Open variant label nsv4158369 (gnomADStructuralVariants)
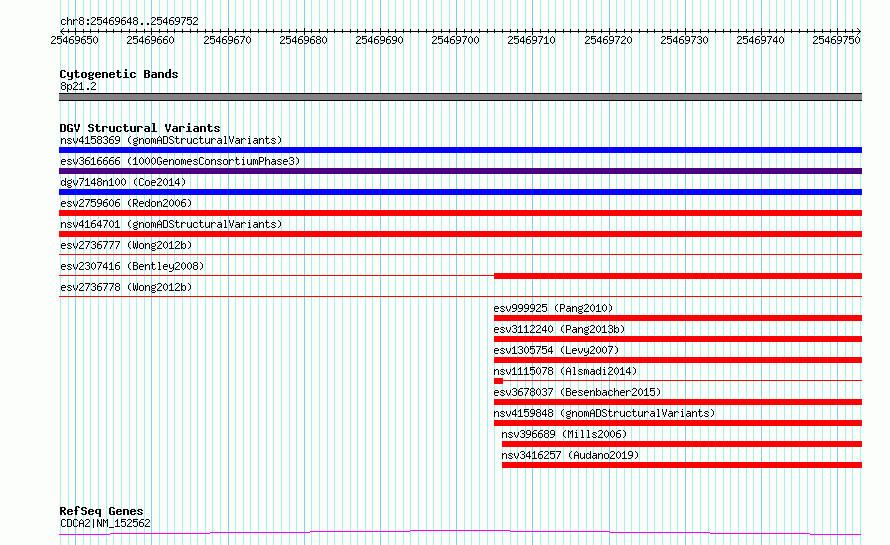Image resolution: width=890 pixels, height=545 pixels. [x=171, y=140]
